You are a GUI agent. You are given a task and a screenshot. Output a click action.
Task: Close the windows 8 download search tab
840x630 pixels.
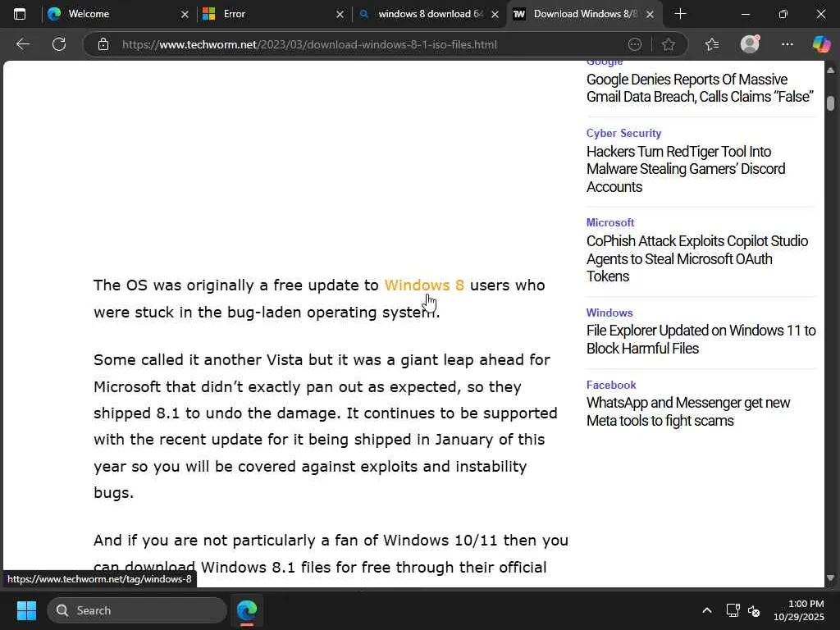(x=495, y=15)
